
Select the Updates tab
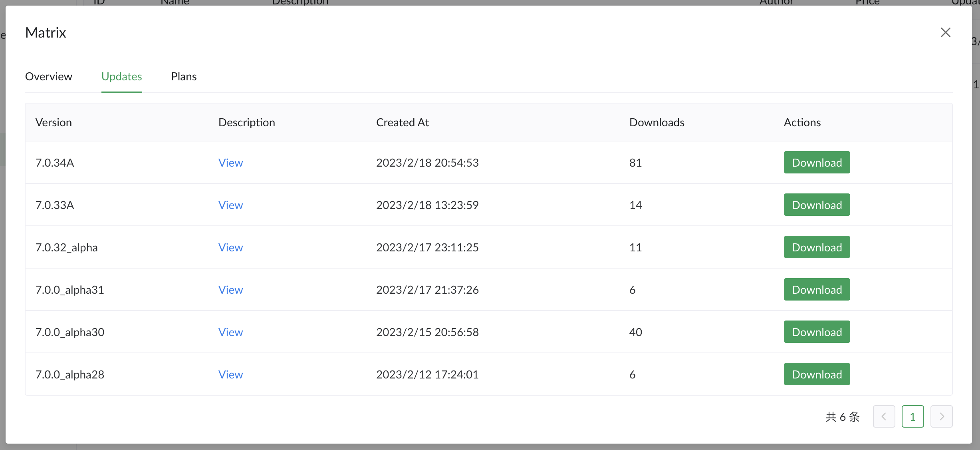tap(121, 76)
